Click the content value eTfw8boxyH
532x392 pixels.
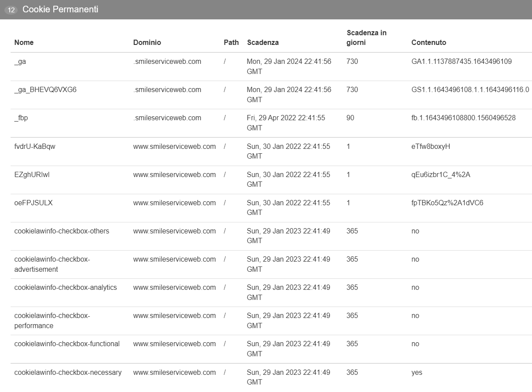[431, 146]
